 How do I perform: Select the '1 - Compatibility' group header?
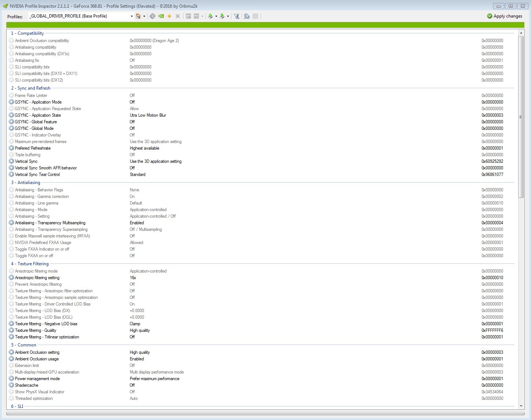pos(27,33)
